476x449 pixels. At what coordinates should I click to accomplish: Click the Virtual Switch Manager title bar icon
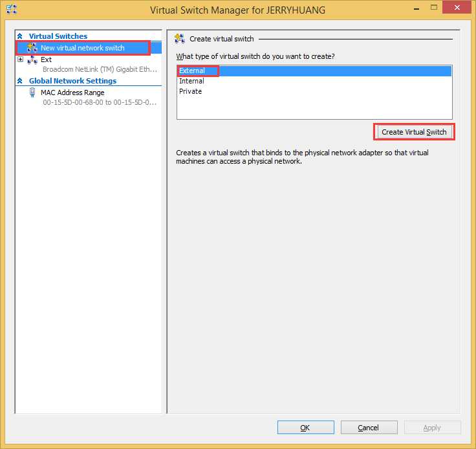[12, 10]
